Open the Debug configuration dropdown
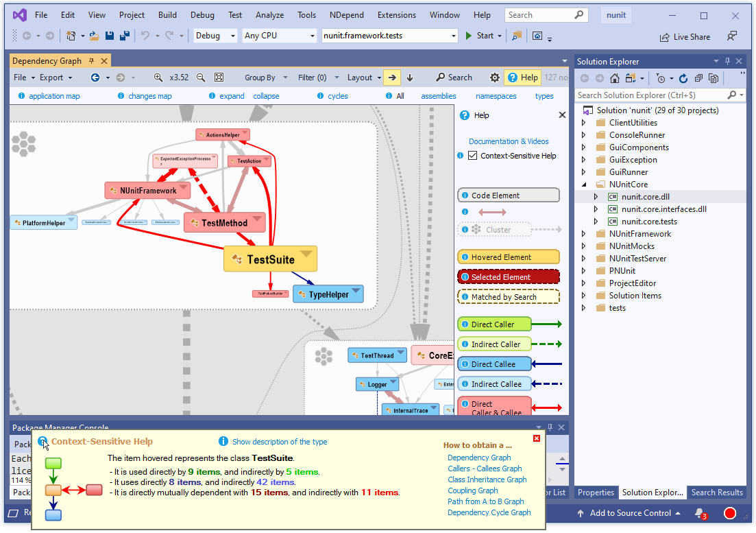The image size is (756, 533). click(x=215, y=36)
